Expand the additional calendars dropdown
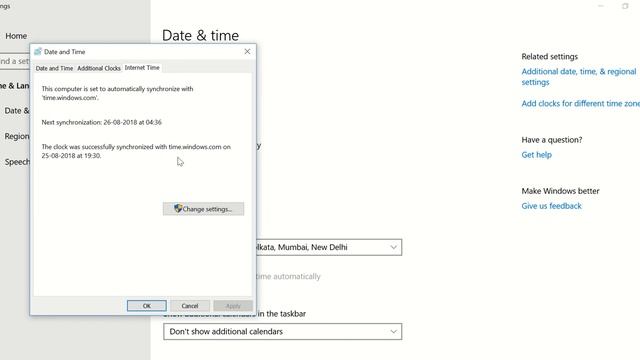 (282, 331)
